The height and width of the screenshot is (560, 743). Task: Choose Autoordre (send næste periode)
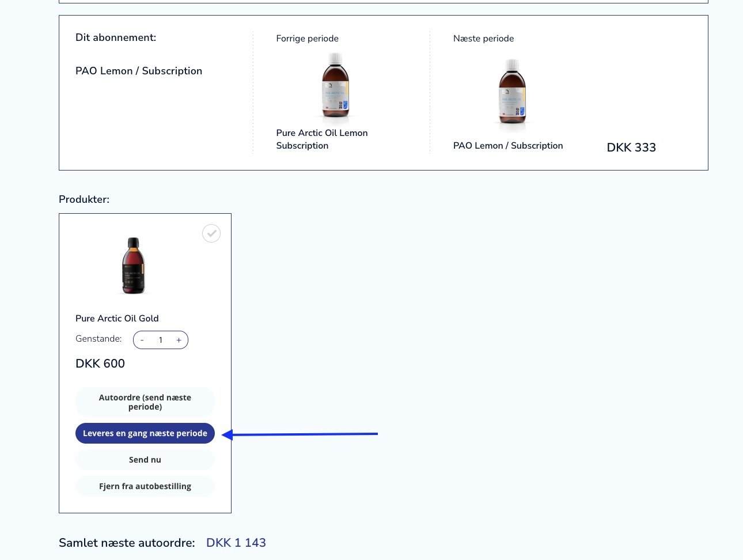click(x=145, y=402)
